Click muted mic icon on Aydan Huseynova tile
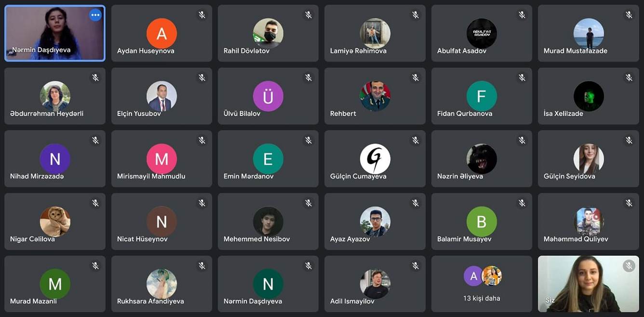The image size is (644, 317). pos(202,15)
